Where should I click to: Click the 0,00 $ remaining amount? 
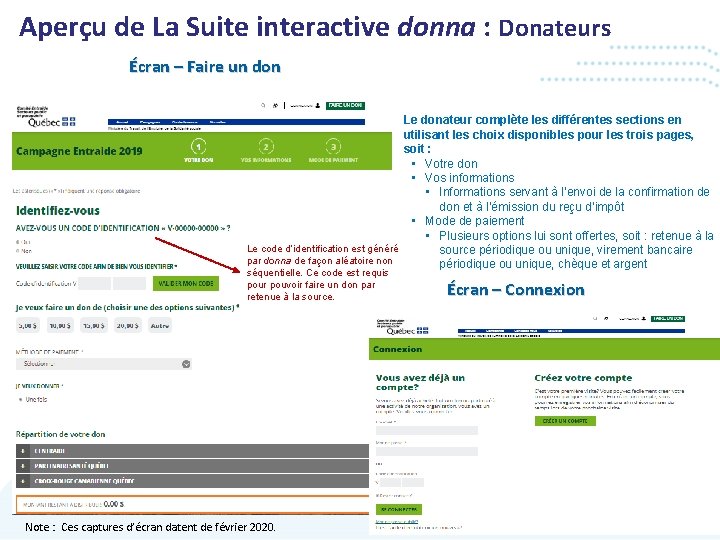tap(114, 504)
